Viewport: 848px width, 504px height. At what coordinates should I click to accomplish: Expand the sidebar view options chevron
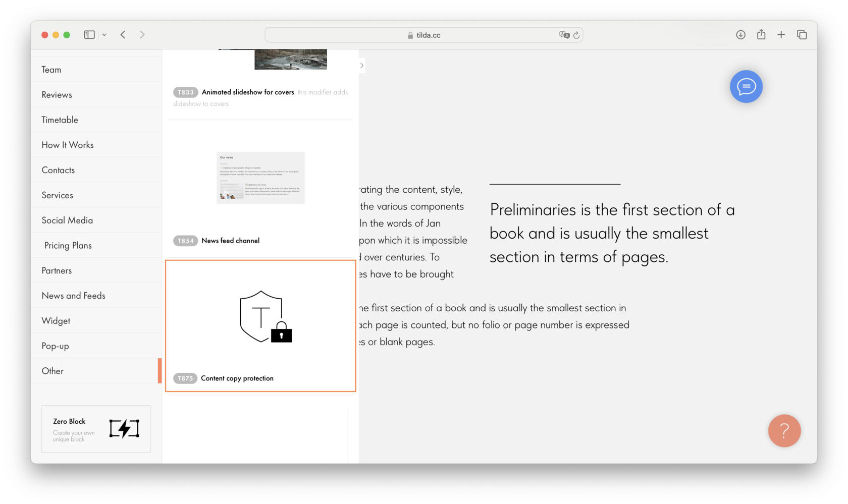click(x=104, y=34)
